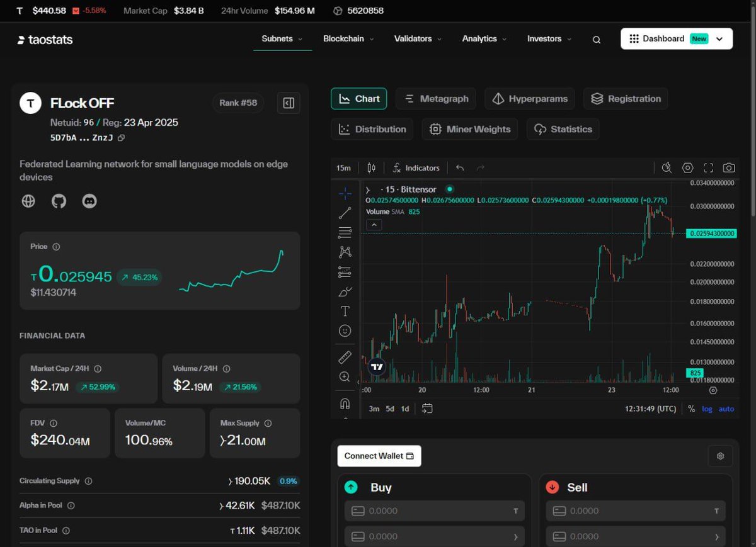Expand the chart symbol legend chevron
756x547 pixels.
point(368,189)
